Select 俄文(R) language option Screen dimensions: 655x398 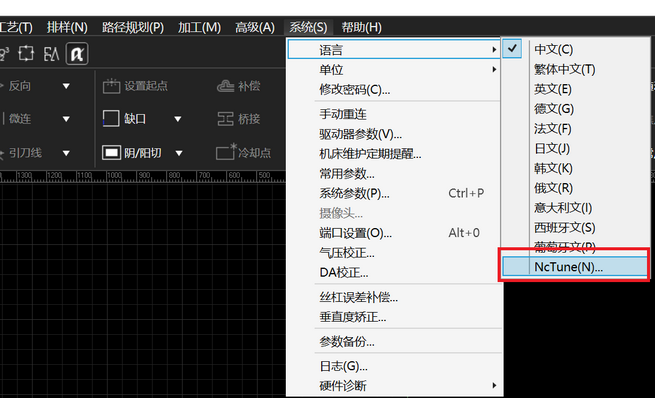[576, 188]
